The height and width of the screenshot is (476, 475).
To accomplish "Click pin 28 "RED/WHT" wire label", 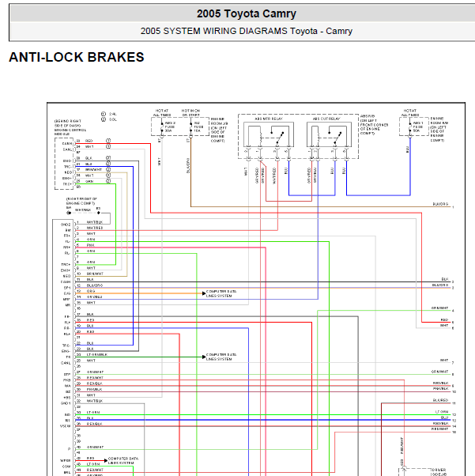I will (x=95, y=378).
